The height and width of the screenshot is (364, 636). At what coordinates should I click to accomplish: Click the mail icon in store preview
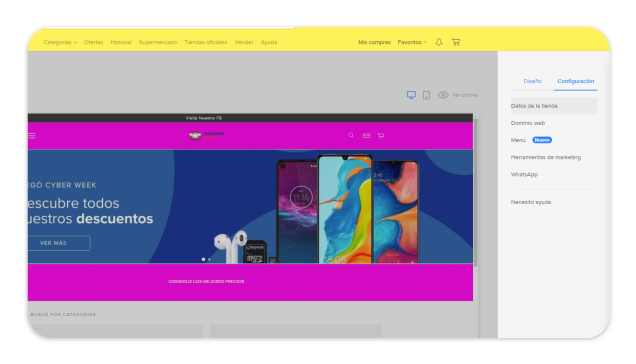366,136
